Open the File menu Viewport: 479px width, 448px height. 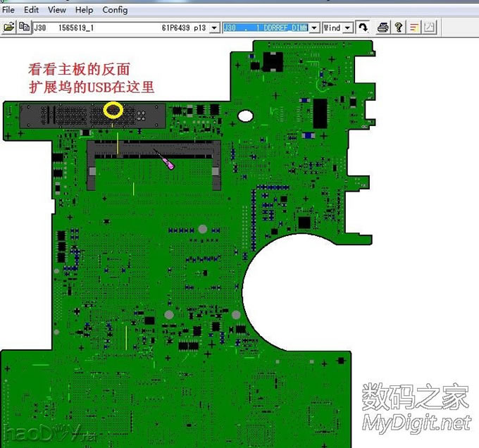click(8, 10)
